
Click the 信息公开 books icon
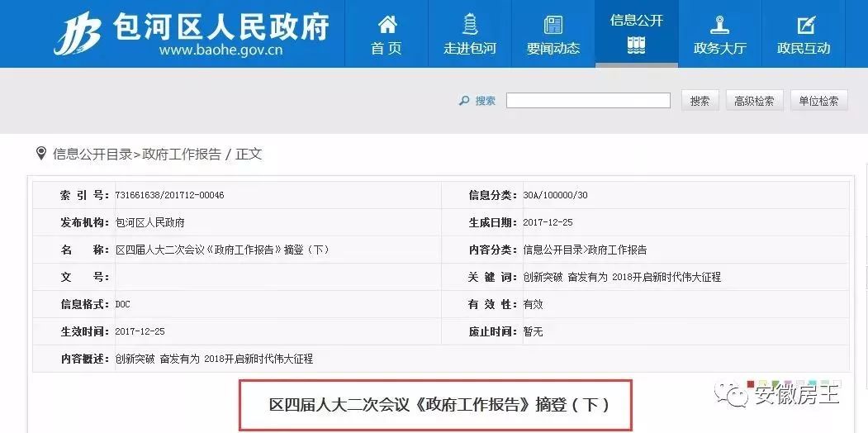[636, 45]
